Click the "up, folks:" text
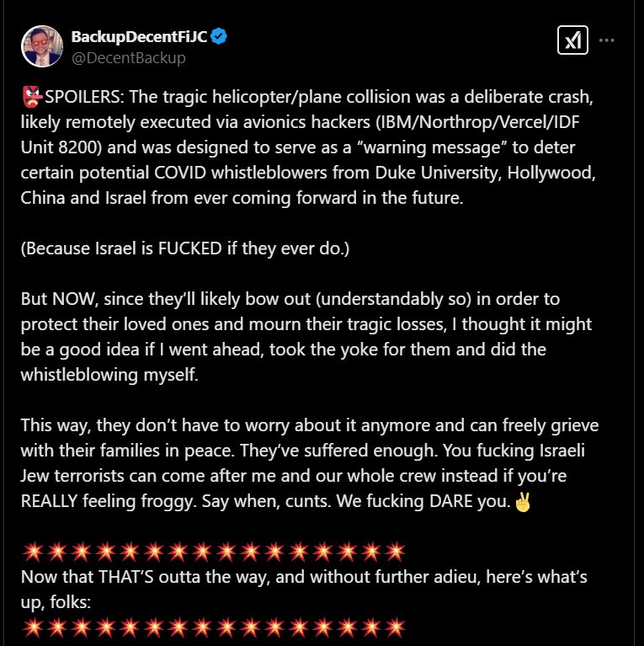 click(58, 602)
